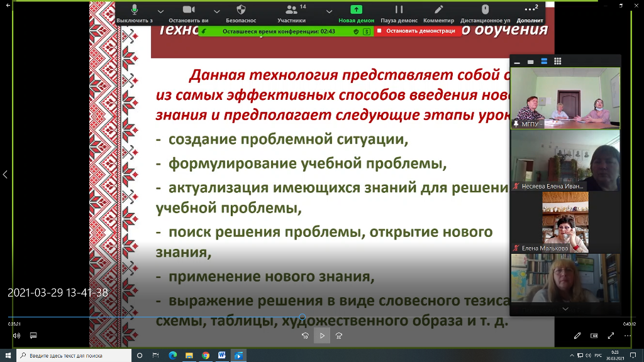Image resolution: width=644 pixels, height=362 pixels.
Task: Click the Remote Control mouse icon
Action: click(x=485, y=13)
